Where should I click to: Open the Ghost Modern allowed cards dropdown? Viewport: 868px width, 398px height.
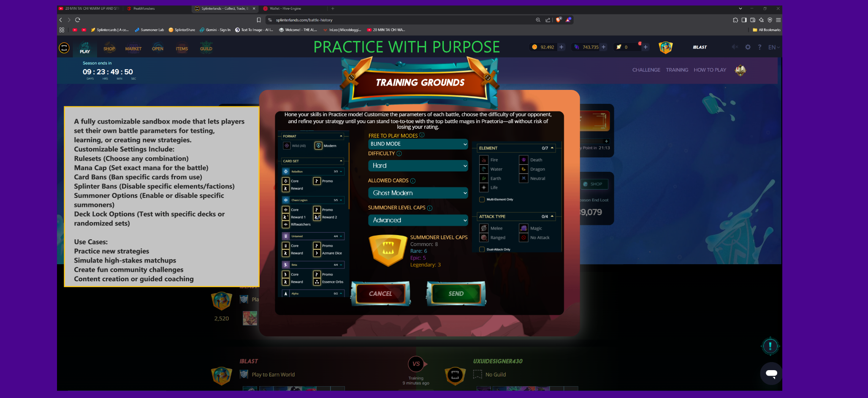click(418, 193)
